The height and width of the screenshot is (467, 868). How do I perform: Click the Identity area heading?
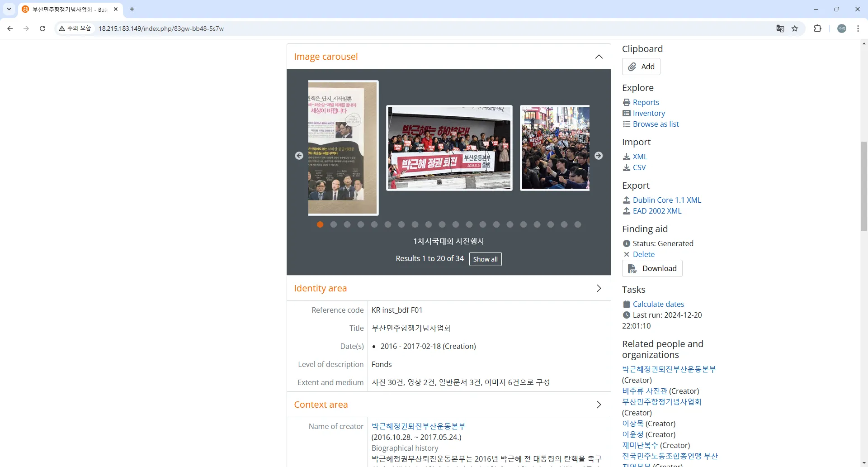pyautogui.click(x=321, y=288)
